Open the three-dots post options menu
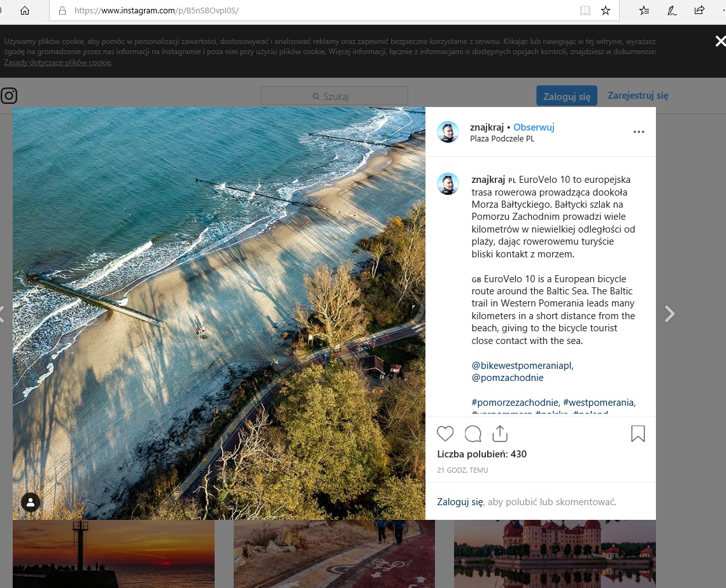726x588 pixels. pyautogui.click(x=639, y=133)
